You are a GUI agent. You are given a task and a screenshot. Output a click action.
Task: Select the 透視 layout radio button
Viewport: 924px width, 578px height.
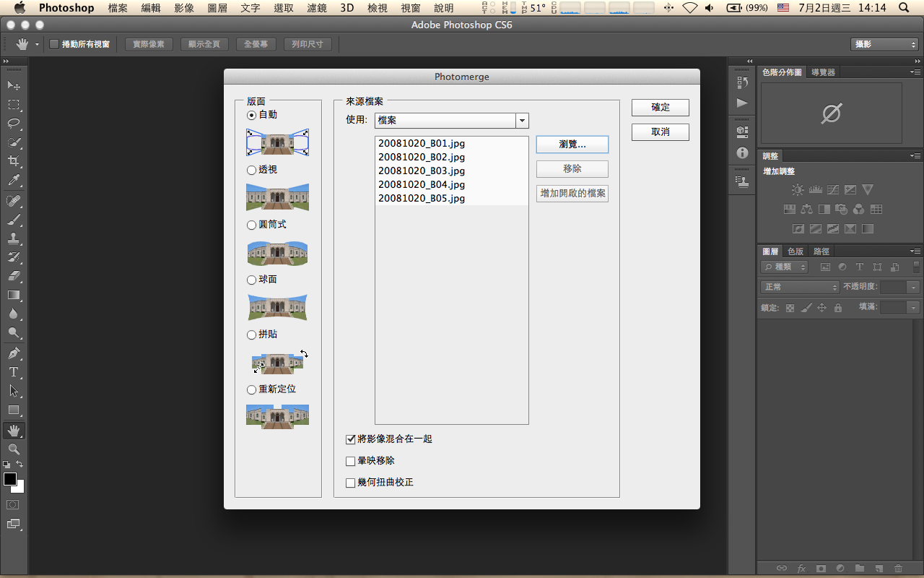(x=251, y=170)
